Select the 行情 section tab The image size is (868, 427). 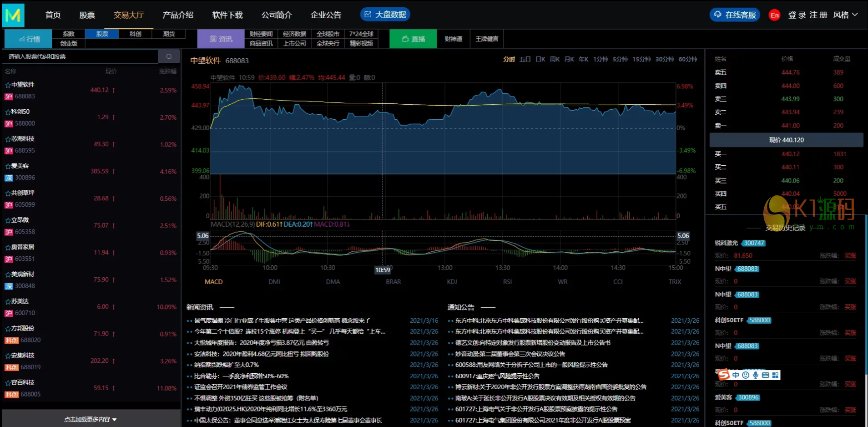28,39
